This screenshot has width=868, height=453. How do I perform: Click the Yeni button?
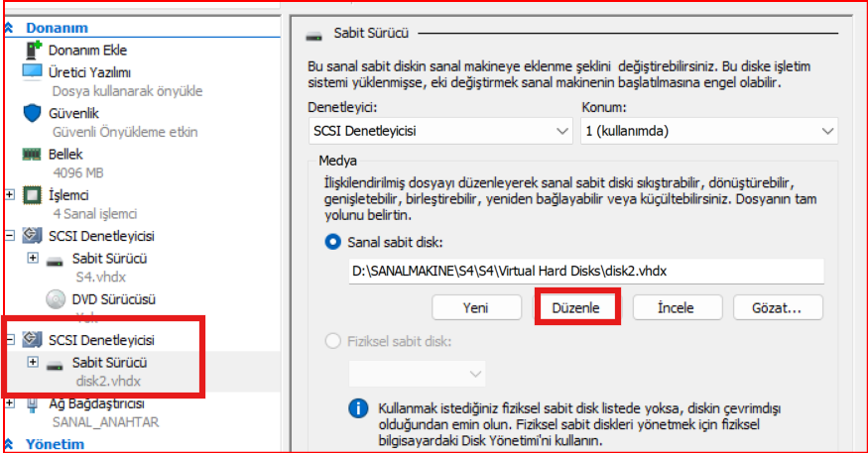475,307
